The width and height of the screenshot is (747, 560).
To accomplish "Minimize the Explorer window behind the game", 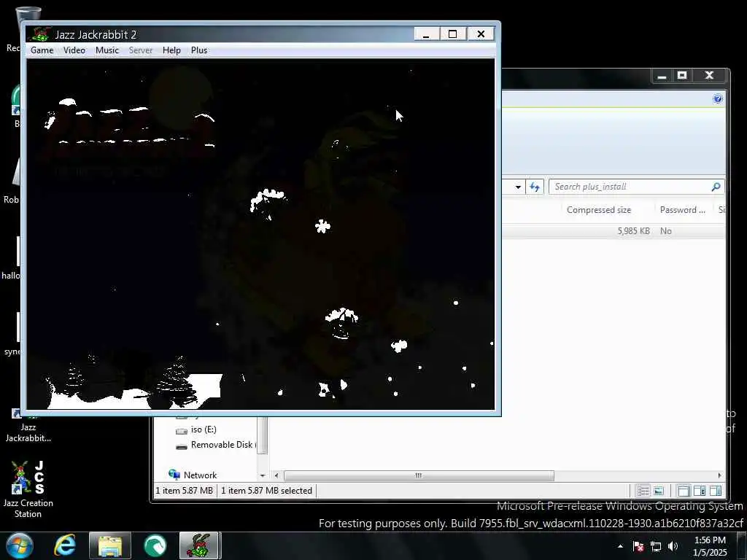I will (x=662, y=76).
